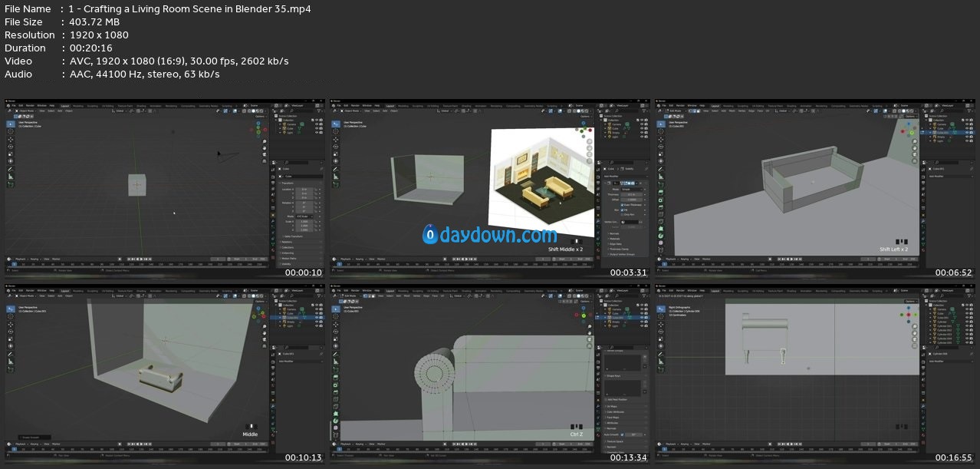Click Thickness slider in the 00:03:31 thumbnail

click(x=633, y=194)
